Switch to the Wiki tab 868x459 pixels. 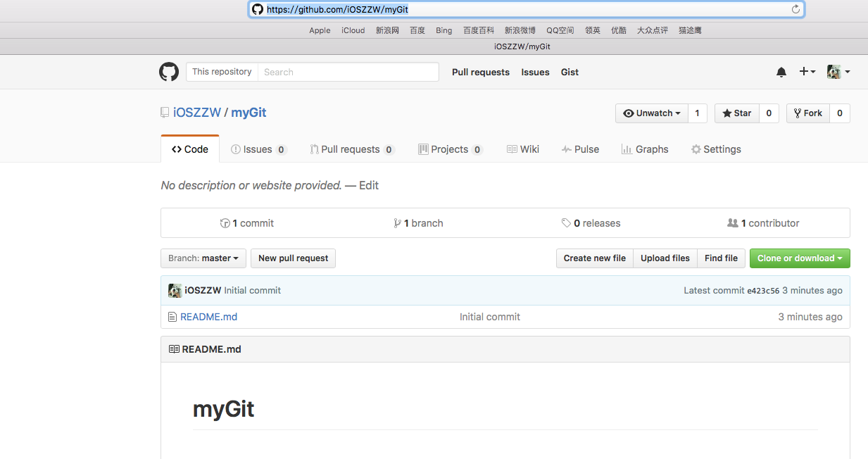523,149
